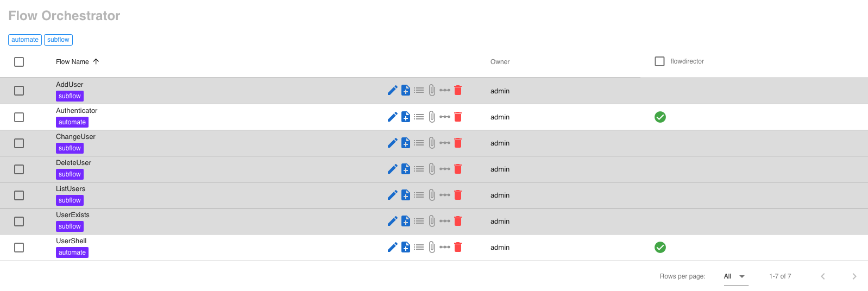The height and width of the screenshot is (291, 868).
Task: Select the AddUser row checkbox
Action: [19, 91]
